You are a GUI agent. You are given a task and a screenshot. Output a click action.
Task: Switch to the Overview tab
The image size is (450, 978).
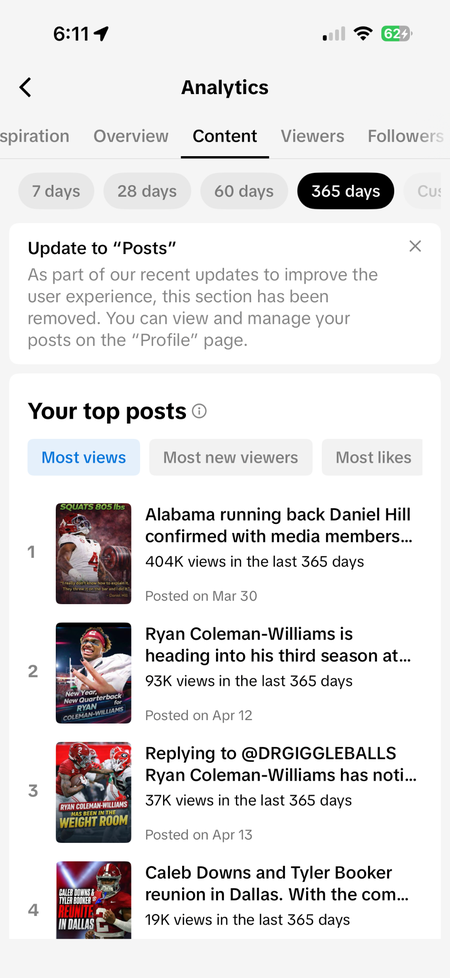pyautogui.click(x=131, y=136)
